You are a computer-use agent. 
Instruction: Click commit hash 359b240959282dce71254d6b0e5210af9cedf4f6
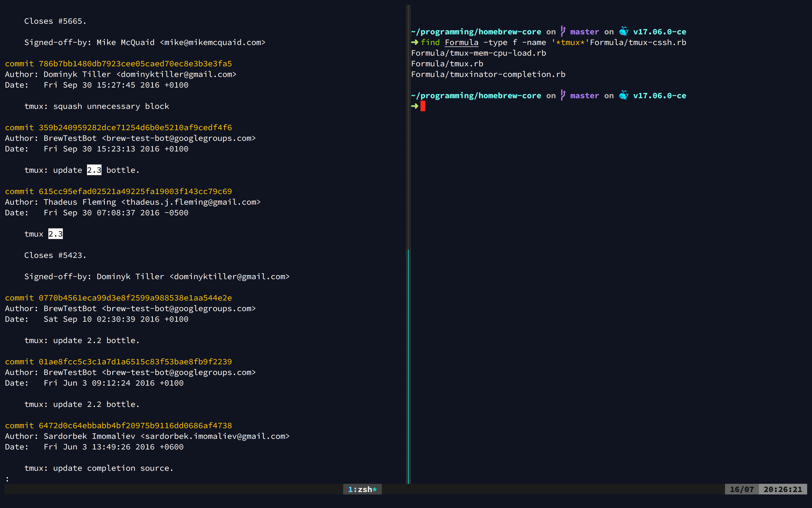135,127
